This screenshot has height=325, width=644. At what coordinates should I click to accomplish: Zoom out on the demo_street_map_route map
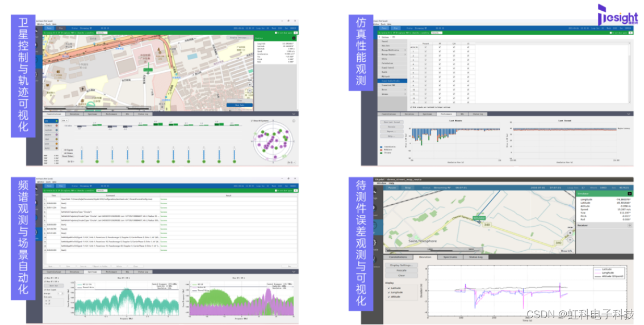(x=570, y=240)
